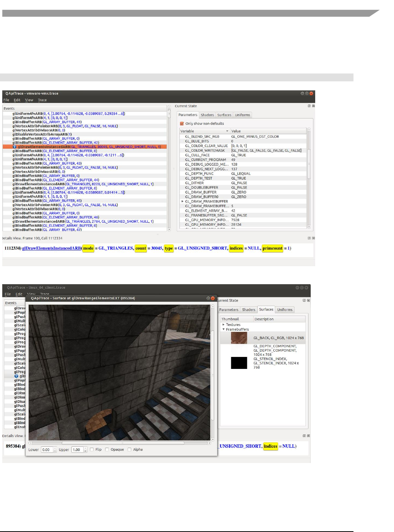The width and height of the screenshot is (394, 532).
Task: Select the GL_DEPTH_FUNC parameter row
Action: click(244, 174)
